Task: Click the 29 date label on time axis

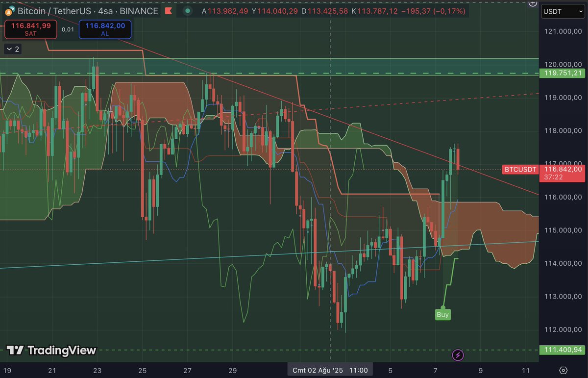Action: (233, 370)
